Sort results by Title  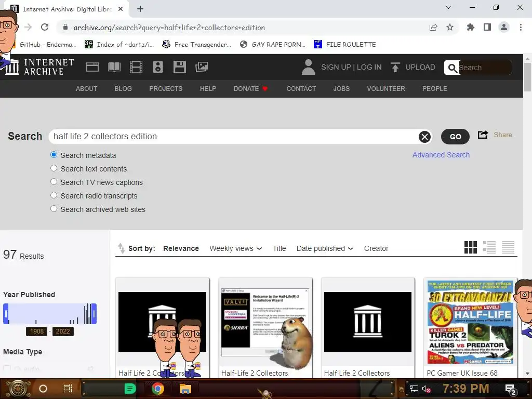click(x=279, y=248)
